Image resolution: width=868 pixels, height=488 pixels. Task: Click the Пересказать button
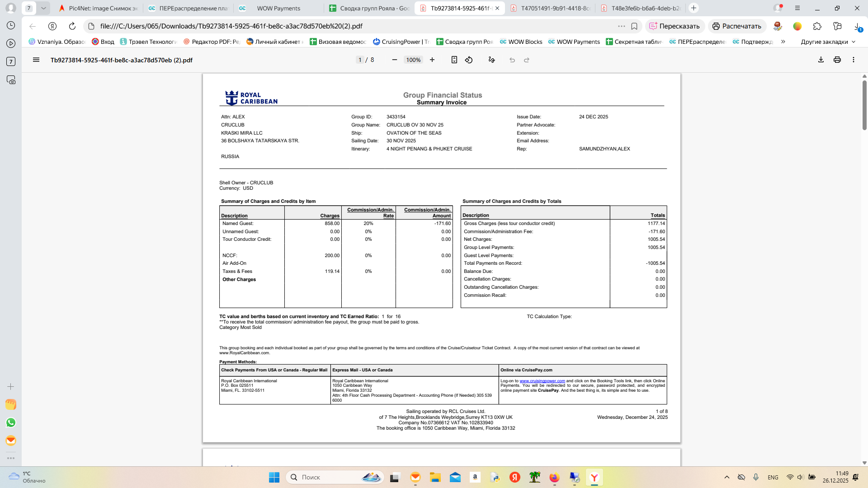(x=675, y=26)
